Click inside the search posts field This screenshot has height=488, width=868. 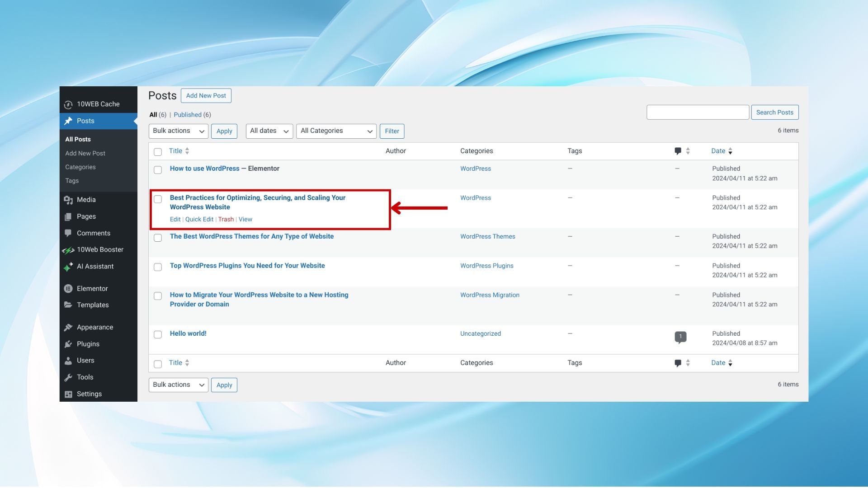click(697, 112)
